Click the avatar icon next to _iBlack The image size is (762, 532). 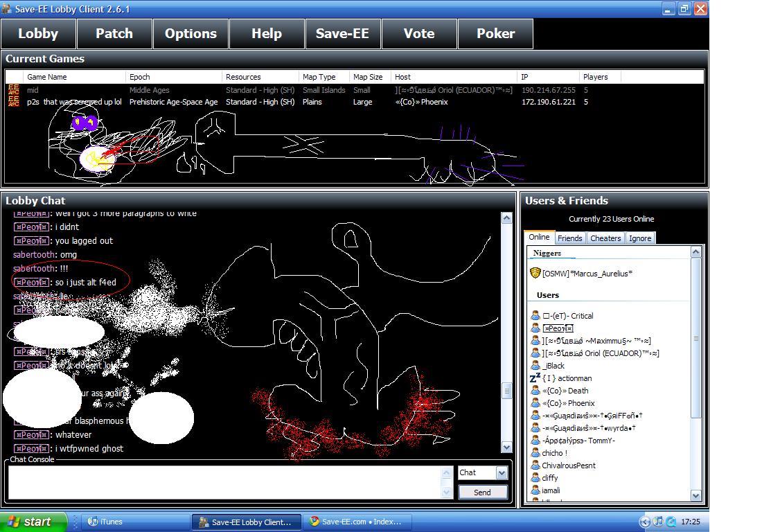535,366
